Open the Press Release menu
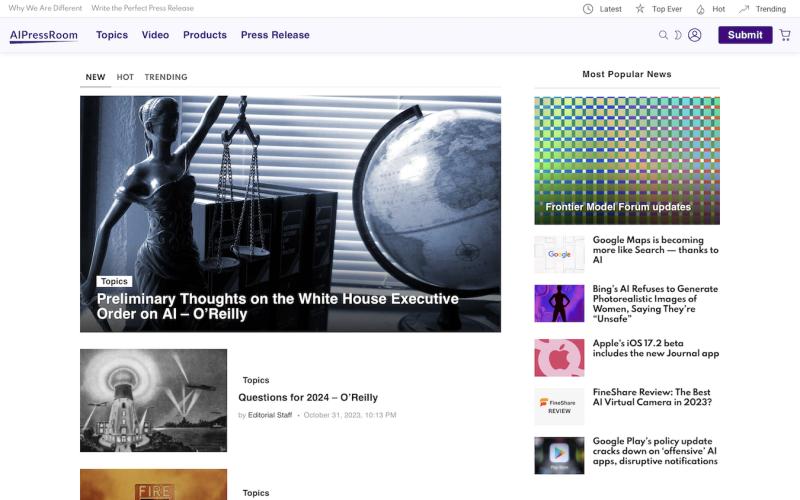 (275, 35)
